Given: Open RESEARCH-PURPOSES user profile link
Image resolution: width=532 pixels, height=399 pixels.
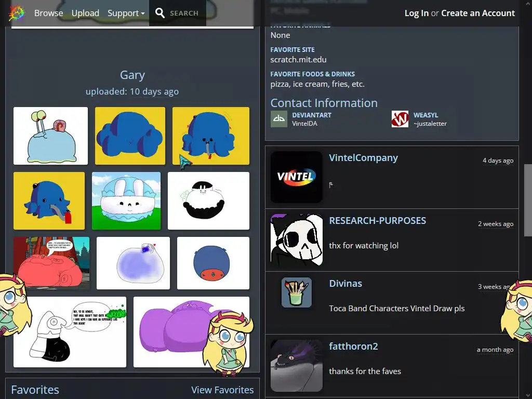Looking at the screenshot, I should coord(378,220).
